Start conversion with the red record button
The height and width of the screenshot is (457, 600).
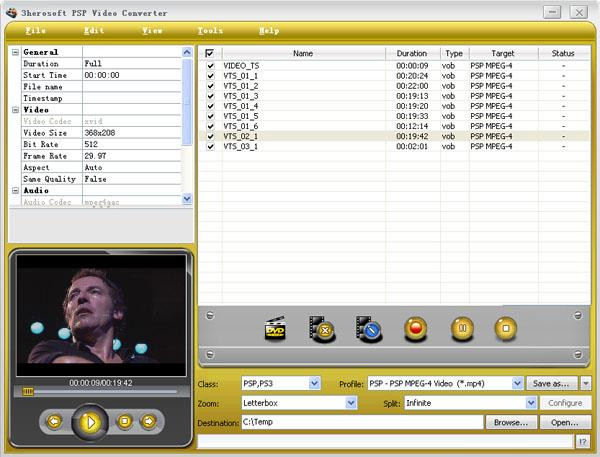tap(416, 328)
